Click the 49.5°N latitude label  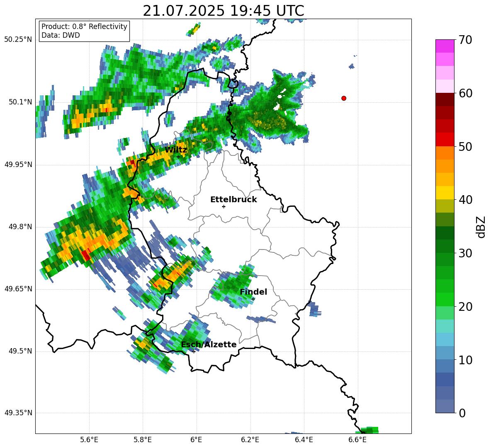tap(20, 351)
